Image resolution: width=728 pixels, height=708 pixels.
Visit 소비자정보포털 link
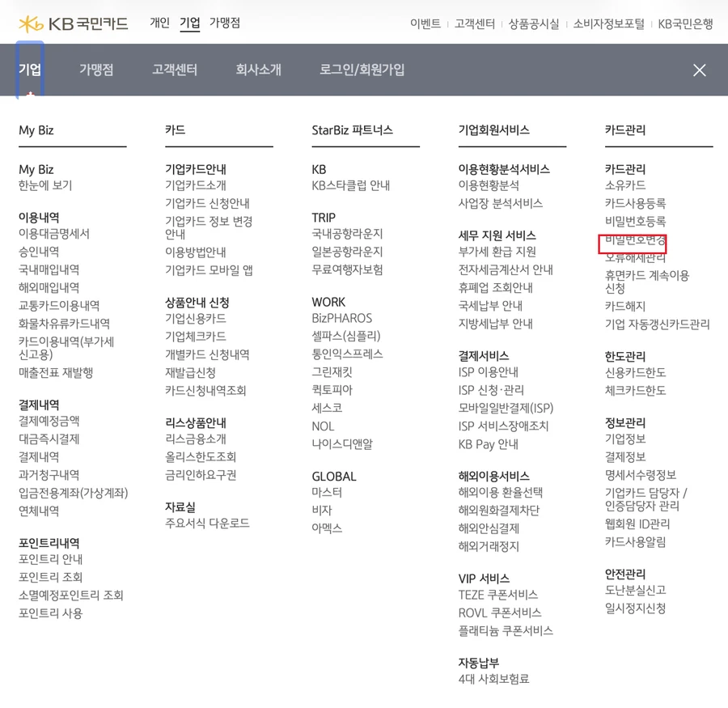(x=608, y=23)
